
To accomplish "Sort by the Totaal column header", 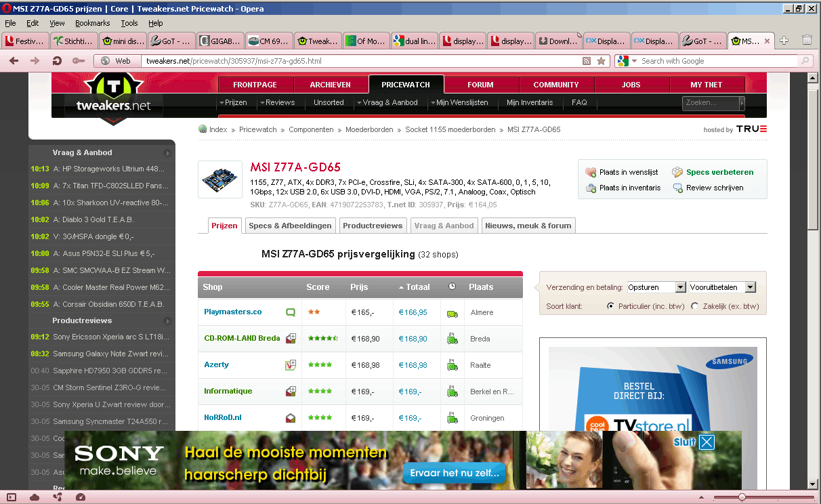I will pyautogui.click(x=418, y=287).
